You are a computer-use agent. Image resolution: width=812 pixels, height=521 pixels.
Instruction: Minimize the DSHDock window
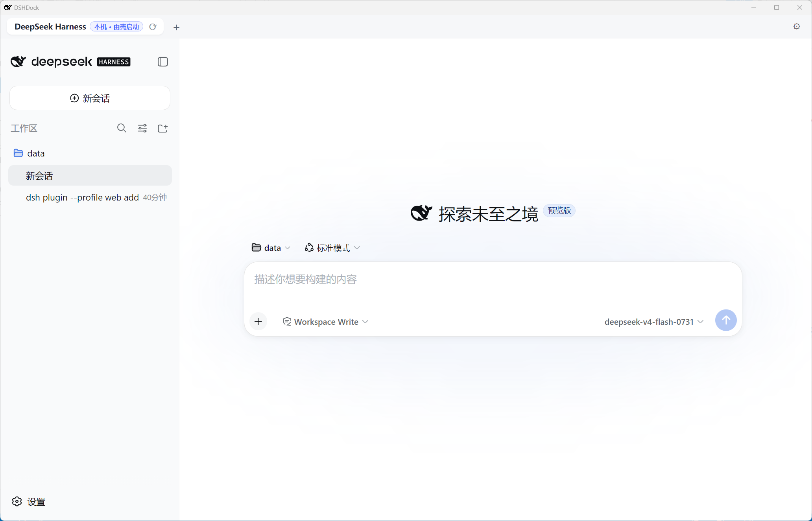point(754,7)
